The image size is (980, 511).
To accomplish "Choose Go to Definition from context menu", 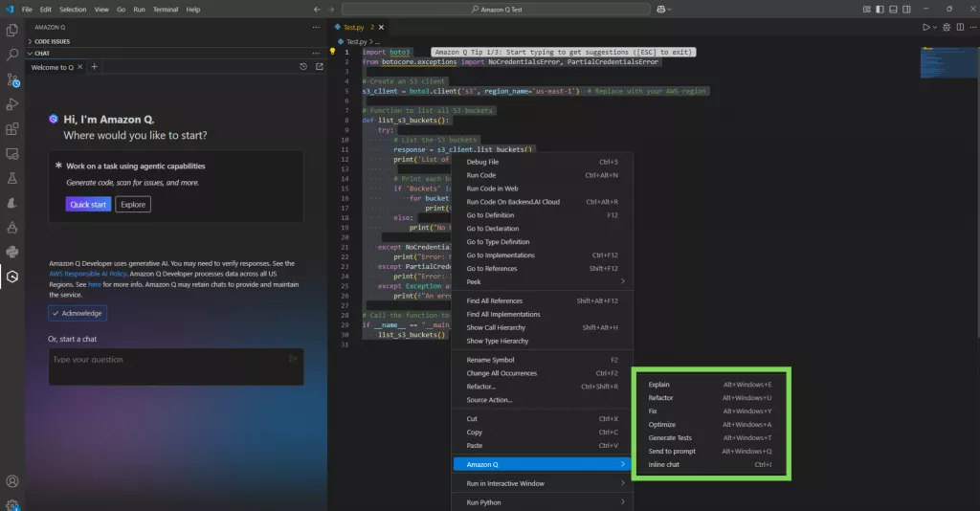I will [490, 215].
